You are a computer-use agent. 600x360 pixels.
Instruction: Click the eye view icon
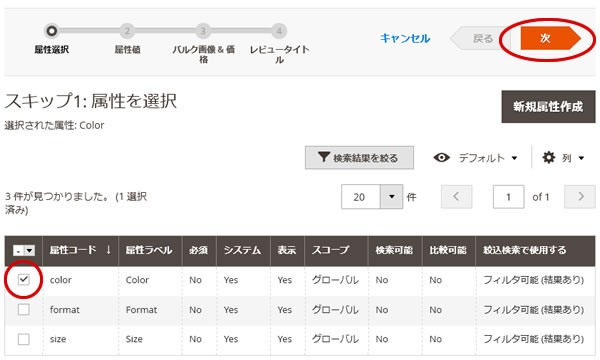442,157
